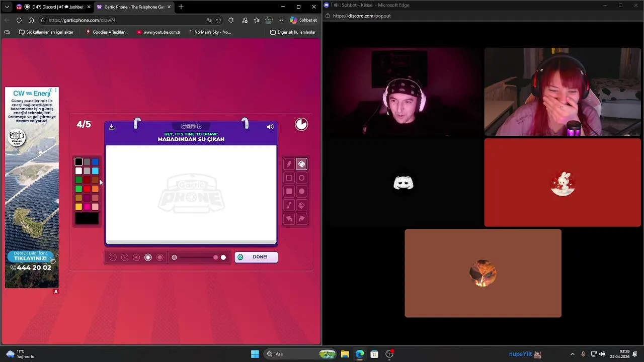The width and height of the screenshot is (644, 362).
Task: Select the dark green color swatch
Action: 78,180
